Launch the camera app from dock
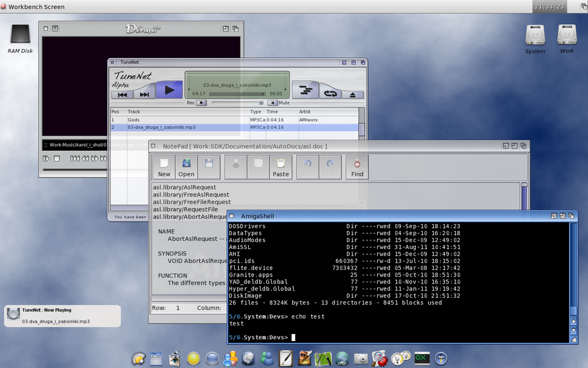 click(x=361, y=359)
